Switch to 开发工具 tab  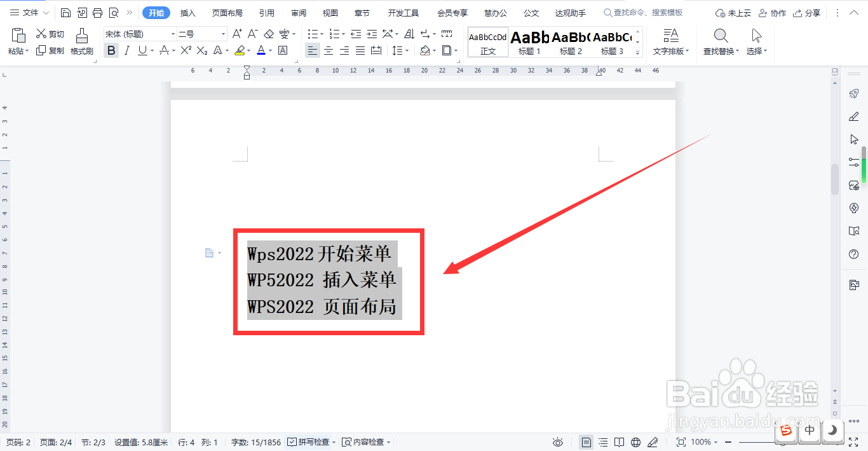tap(403, 13)
